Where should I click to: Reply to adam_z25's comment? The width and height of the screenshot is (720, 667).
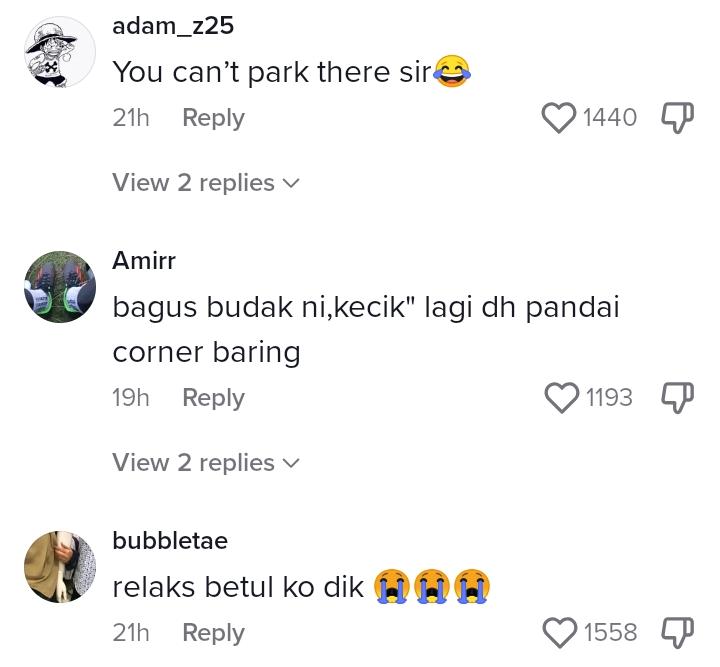pos(214,118)
